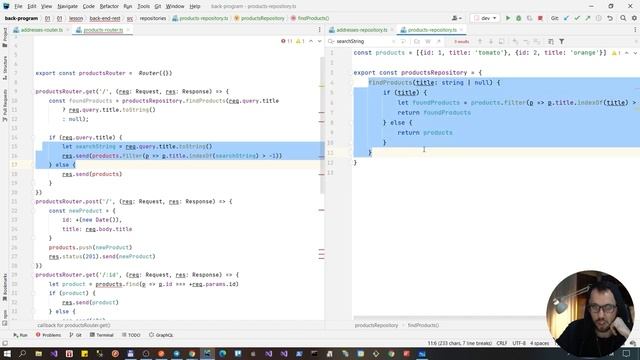Viewport: 640px width, 360px height.
Task: Open the Problems tool window
Action: (x=48, y=335)
